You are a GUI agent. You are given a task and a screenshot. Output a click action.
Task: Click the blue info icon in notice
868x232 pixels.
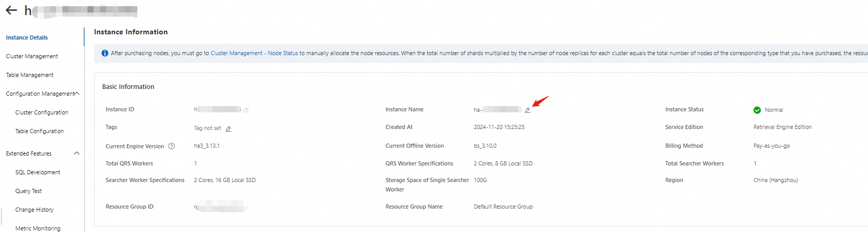click(x=105, y=53)
